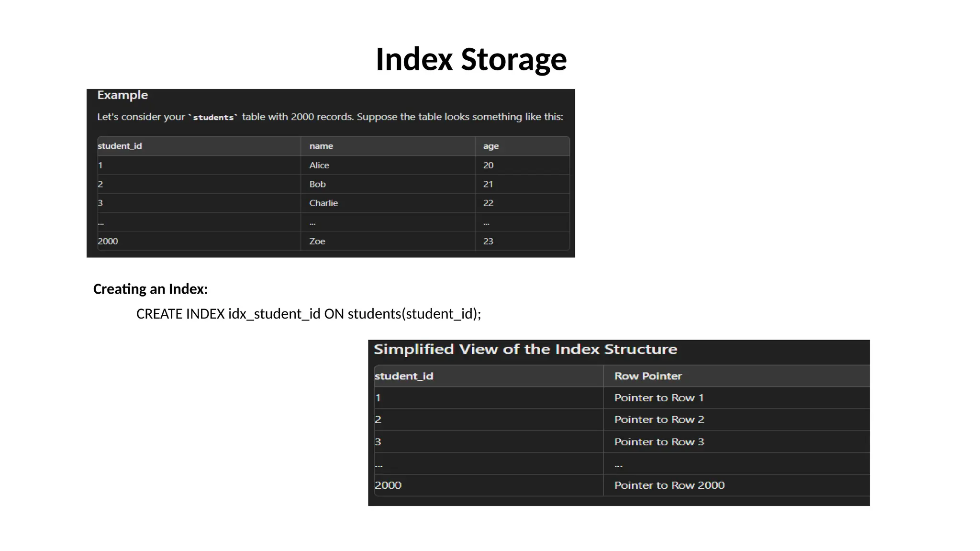
Task: Select the Zoe cell in last row
Action: (317, 241)
